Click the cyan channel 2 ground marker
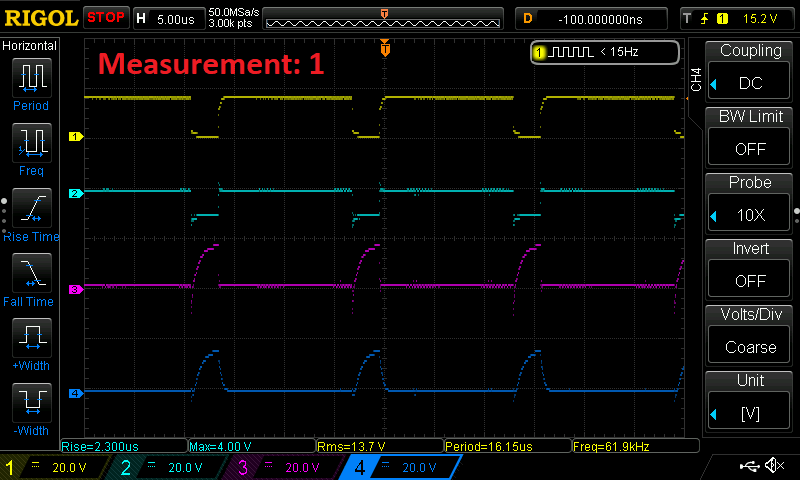Viewport: 800px width, 480px height. coord(76,194)
